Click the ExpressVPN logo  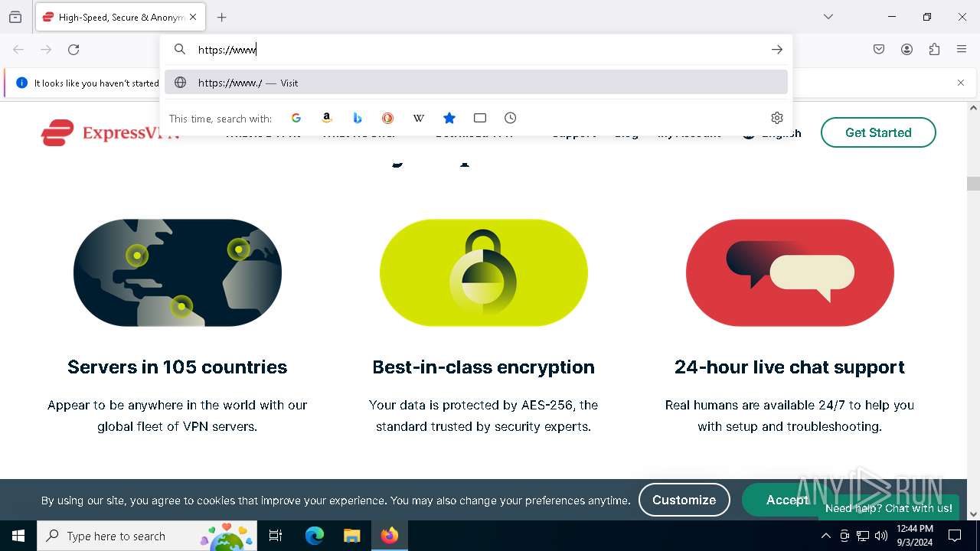[x=109, y=133]
